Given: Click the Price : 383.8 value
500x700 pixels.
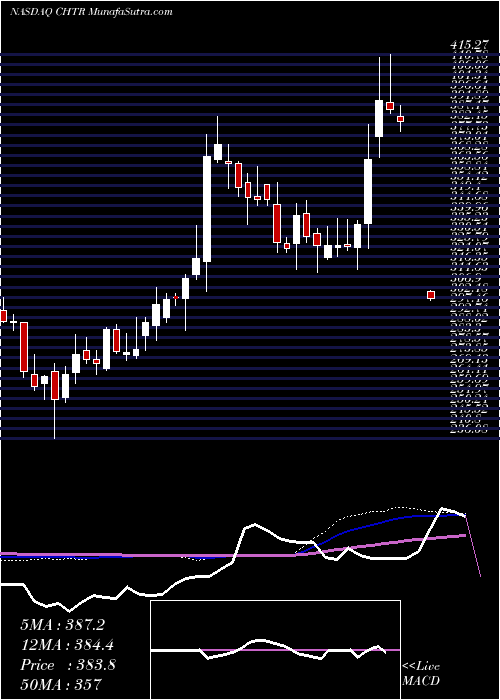Looking at the screenshot, I should (68, 665).
